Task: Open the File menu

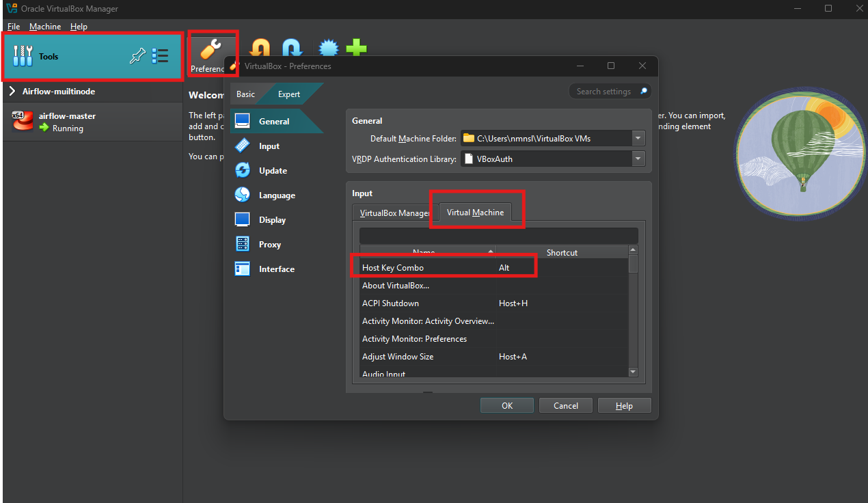Action: (14, 26)
